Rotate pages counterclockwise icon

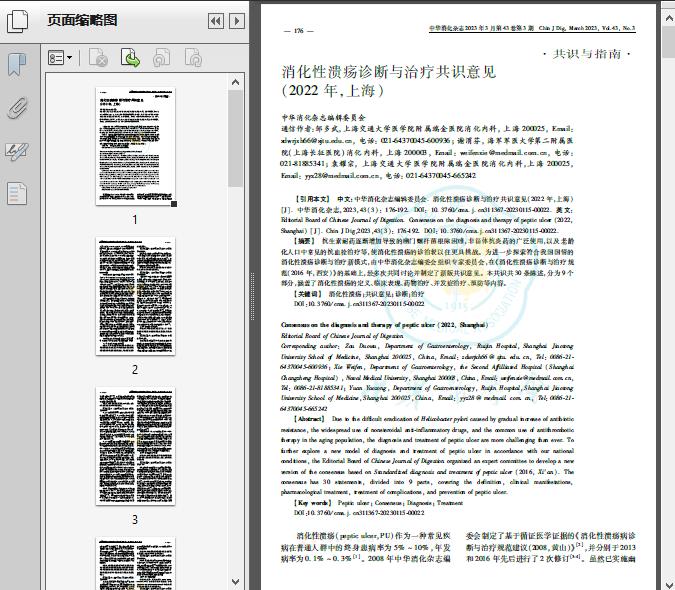[162, 58]
